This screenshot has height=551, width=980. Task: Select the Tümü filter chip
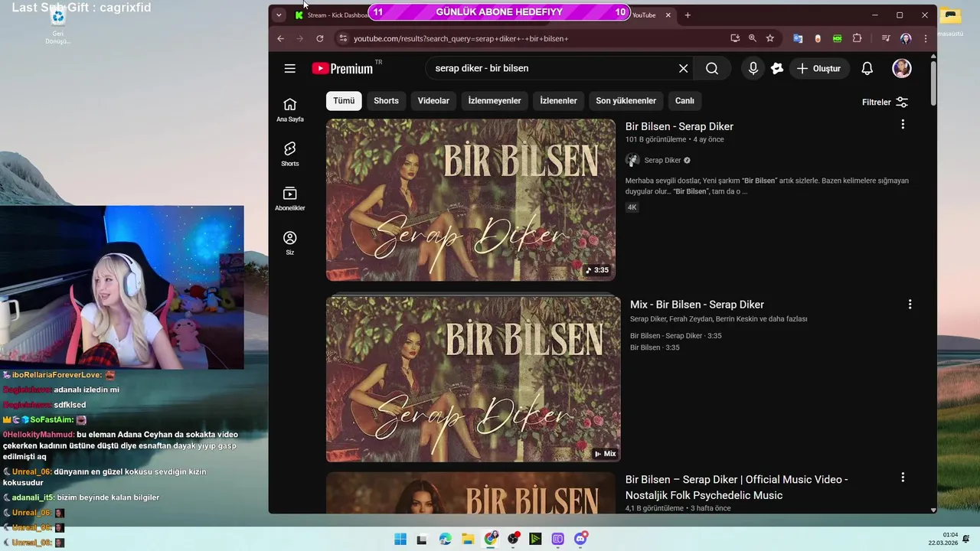pyautogui.click(x=344, y=101)
